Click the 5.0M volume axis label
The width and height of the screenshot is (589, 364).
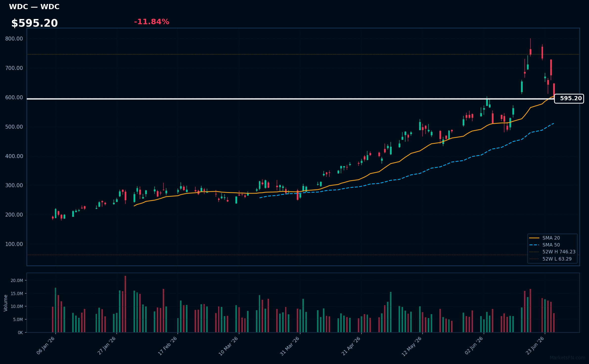[x=18, y=320]
